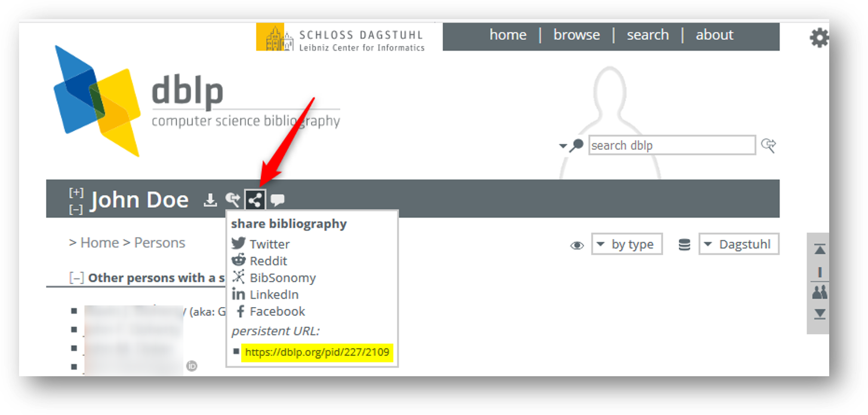
Task: Focus the search dblp input field
Action: [672, 145]
